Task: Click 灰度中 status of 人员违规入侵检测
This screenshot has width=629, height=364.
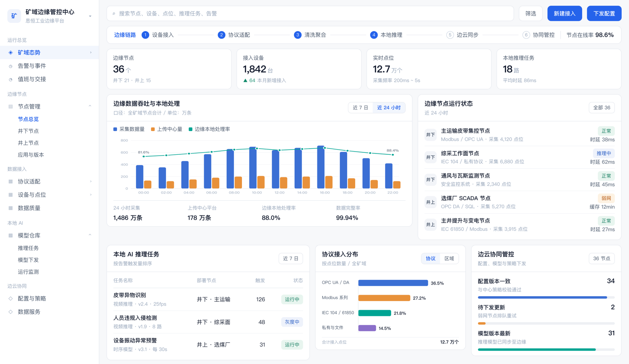Action: [292, 322]
